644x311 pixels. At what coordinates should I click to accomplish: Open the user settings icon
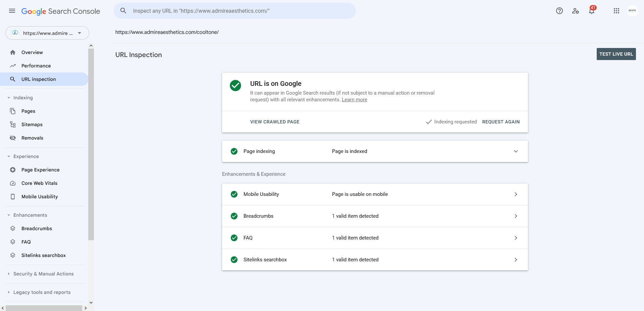click(x=576, y=11)
